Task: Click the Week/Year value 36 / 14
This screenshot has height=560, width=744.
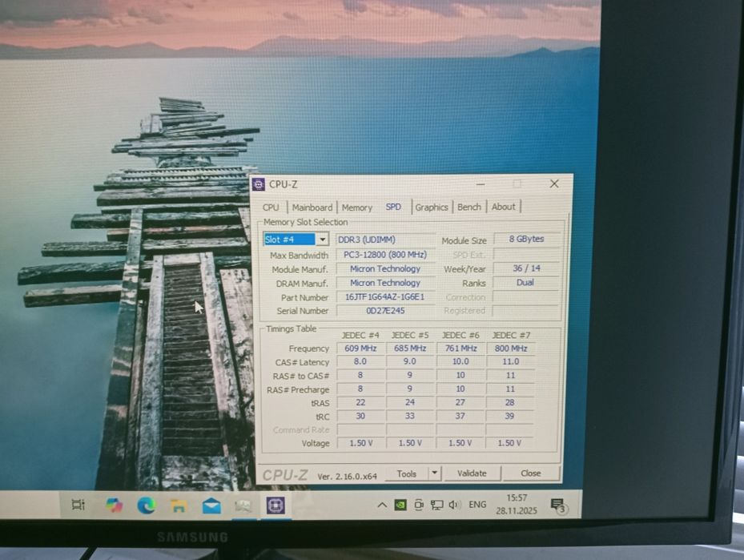Action: [x=526, y=268]
